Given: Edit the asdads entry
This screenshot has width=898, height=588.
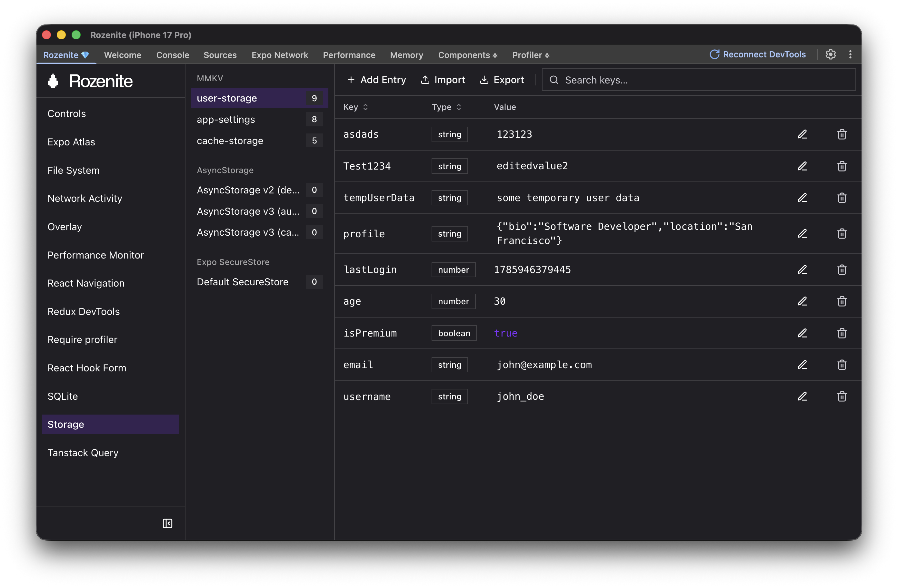Looking at the screenshot, I should coord(802,134).
